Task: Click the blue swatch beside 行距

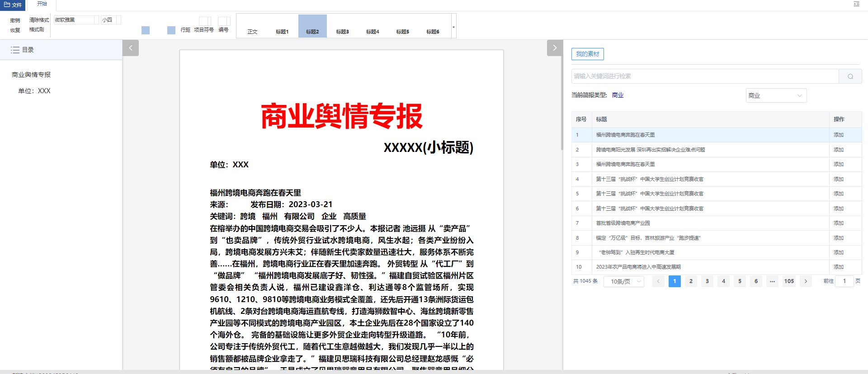Action: coord(171,30)
